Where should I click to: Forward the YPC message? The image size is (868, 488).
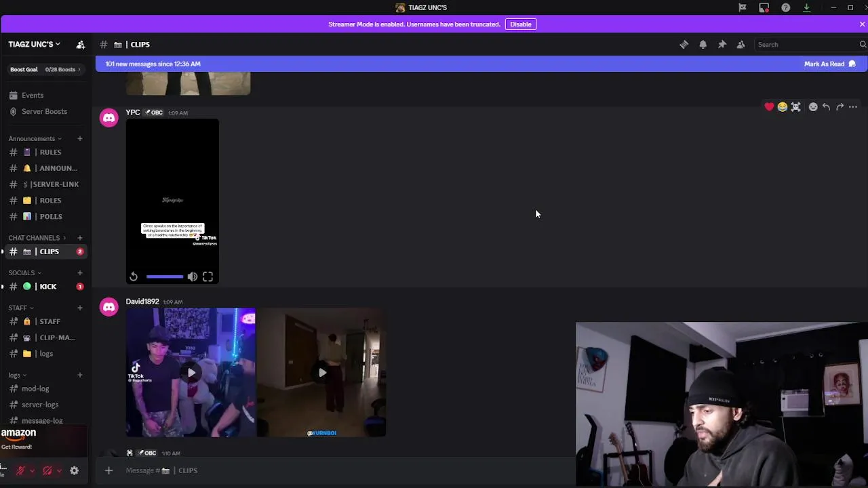coord(840,107)
